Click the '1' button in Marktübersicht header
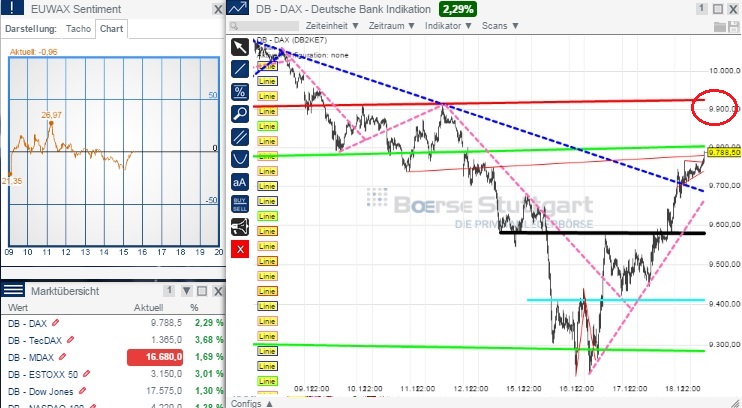Image resolution: width=742 pixels, height=408 pixels. [168, 291]
